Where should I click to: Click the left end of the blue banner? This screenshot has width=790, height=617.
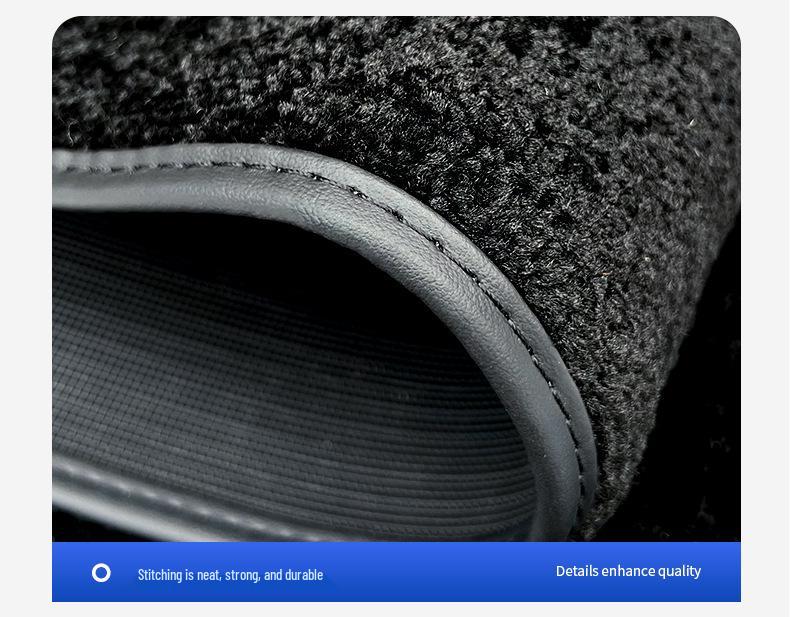(62, 572)
